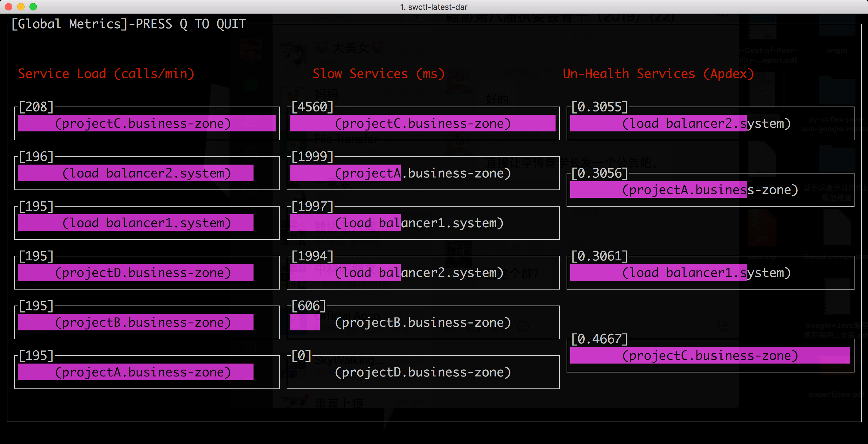Viewport: 868px width, 444px height.
Task: Click load balancer2.system Apdex 0.3055 bar
Action: point(658,123)
